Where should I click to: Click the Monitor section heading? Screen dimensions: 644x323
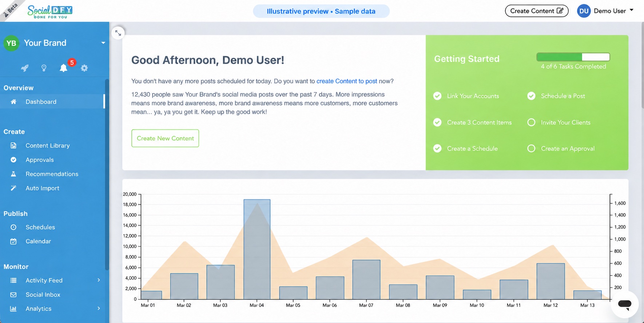click(16, 267)
